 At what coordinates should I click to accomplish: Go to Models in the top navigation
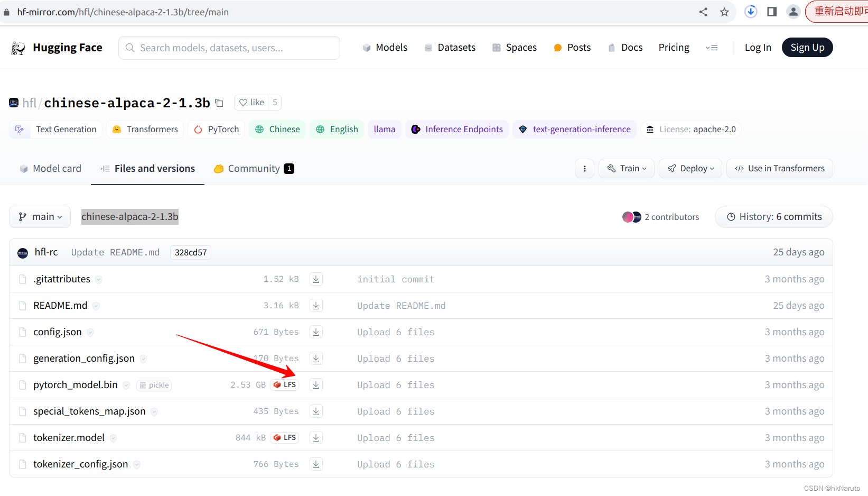385,48
